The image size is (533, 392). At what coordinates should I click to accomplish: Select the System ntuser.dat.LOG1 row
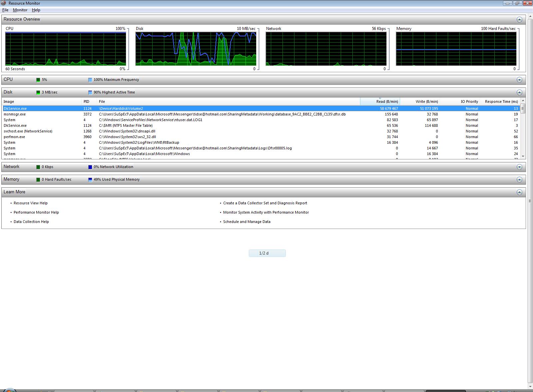click(x=261, y=120)
